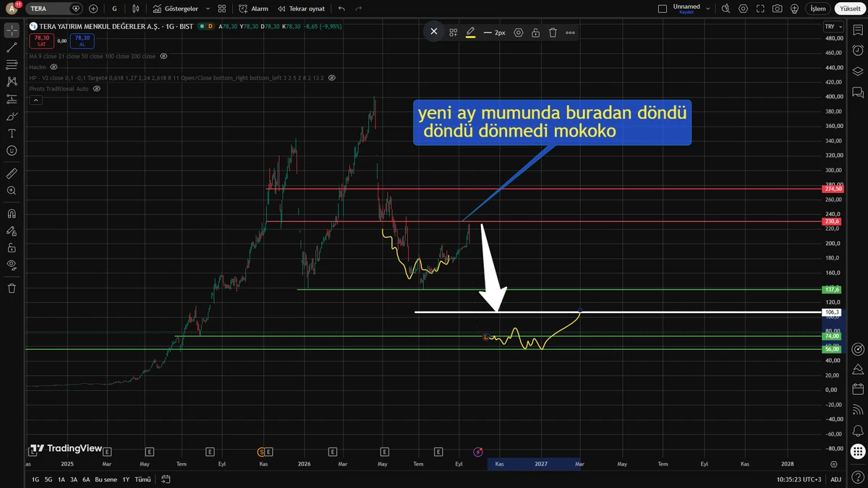
Task: Delete selected drawing from floating toolbar
Action: coord(553,33)
